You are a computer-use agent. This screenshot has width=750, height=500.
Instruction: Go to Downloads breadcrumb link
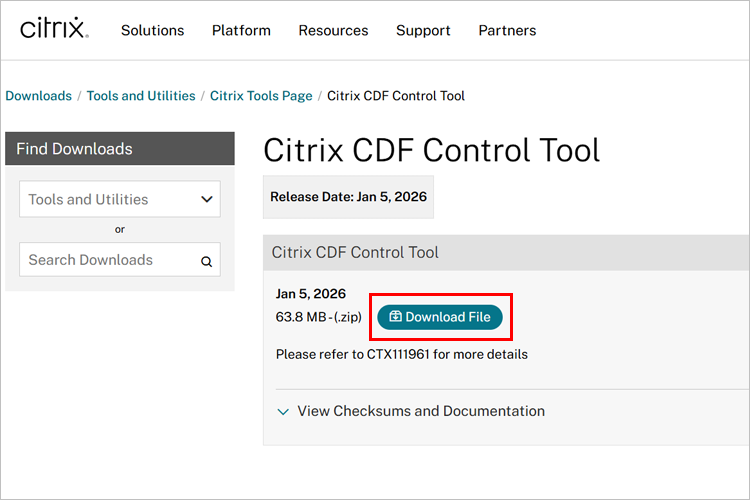pyautogui.click(x=39, y=96)
